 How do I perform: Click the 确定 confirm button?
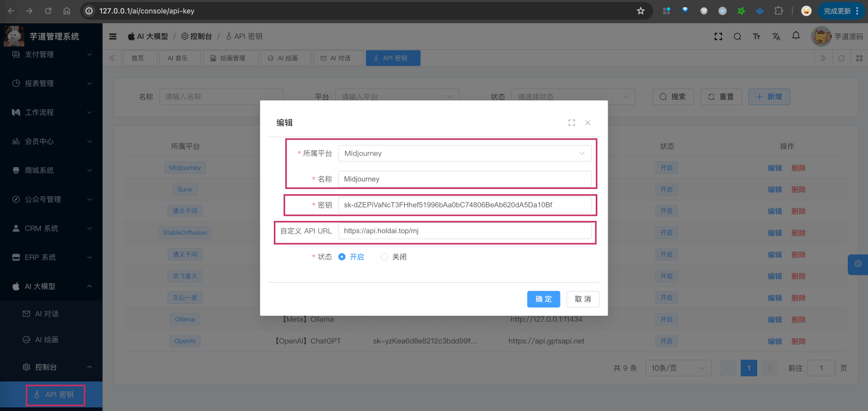(x=543, y=299)
